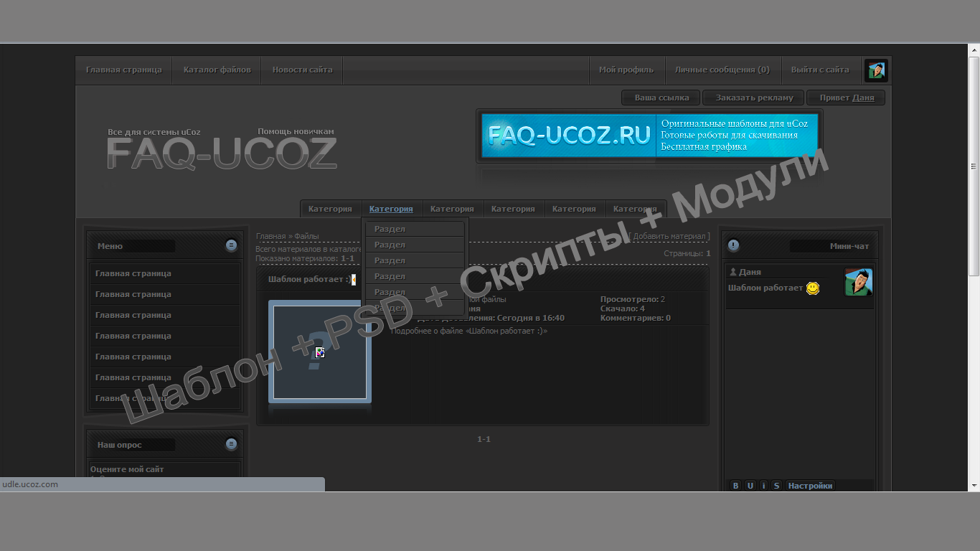Click the blue FAQ-UCOZ.RU banner

649,136
